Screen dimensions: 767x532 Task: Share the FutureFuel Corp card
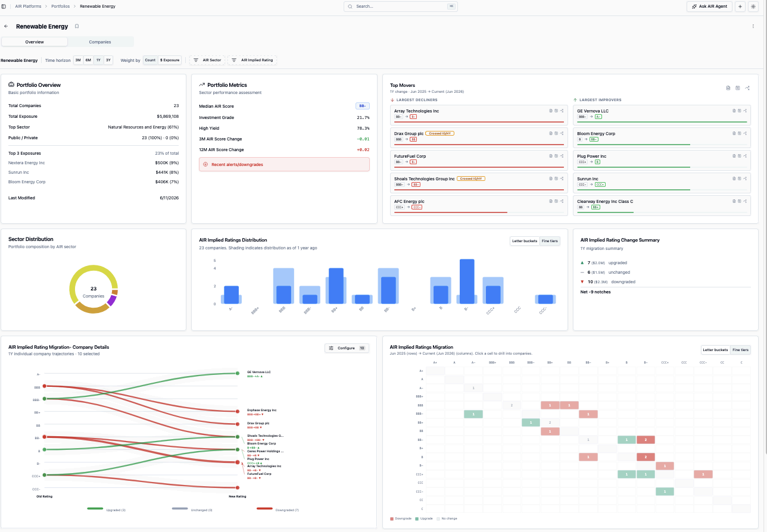[x=562, y=156]
